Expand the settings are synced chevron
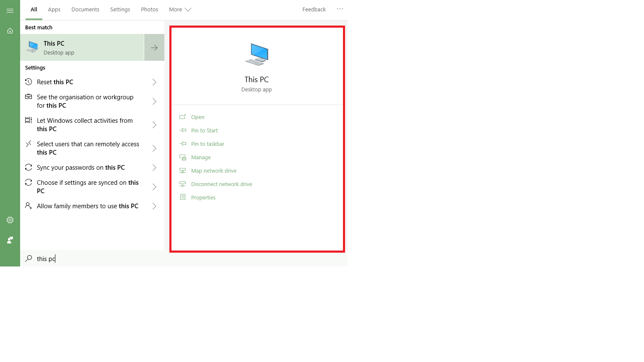 coord(154,187)
